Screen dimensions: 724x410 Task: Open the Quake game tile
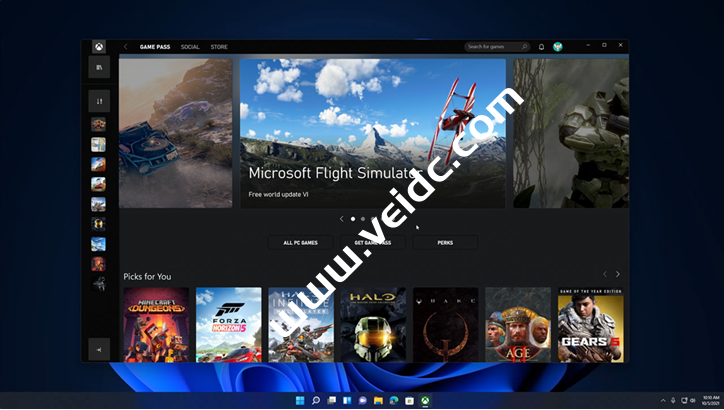click(446, 325)
